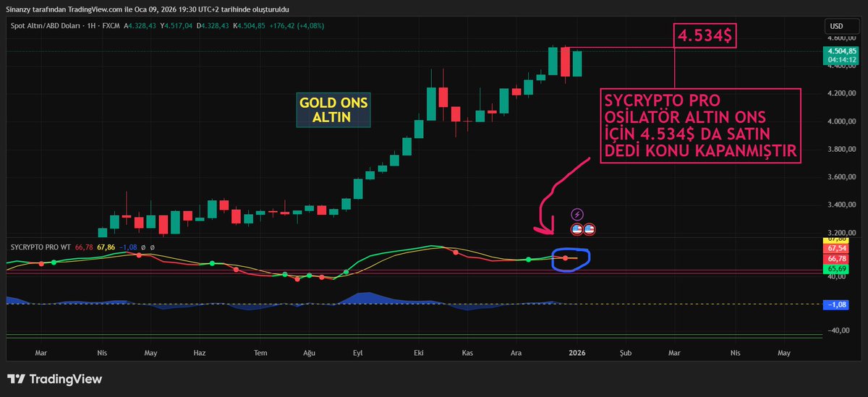The image size is (868, 397).
Task: Click the purple lightning event icon
Action: [577, 214]
